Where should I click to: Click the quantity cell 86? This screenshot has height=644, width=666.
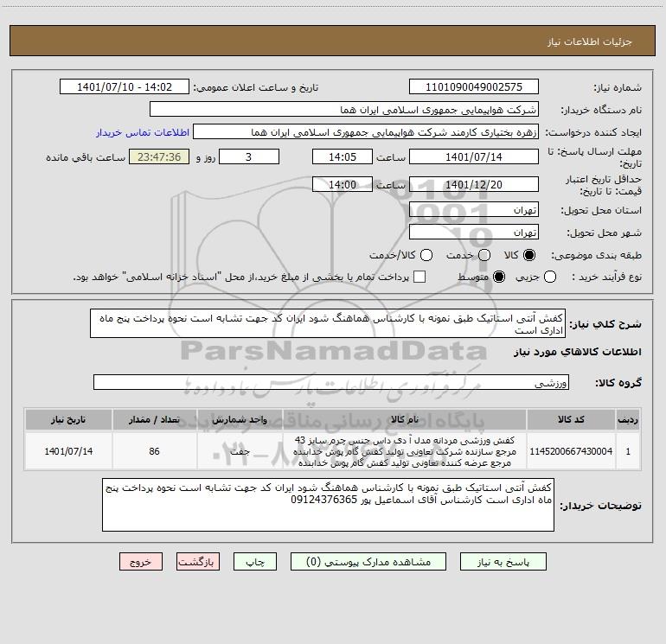pyautogui.click(x=154, y=451)
